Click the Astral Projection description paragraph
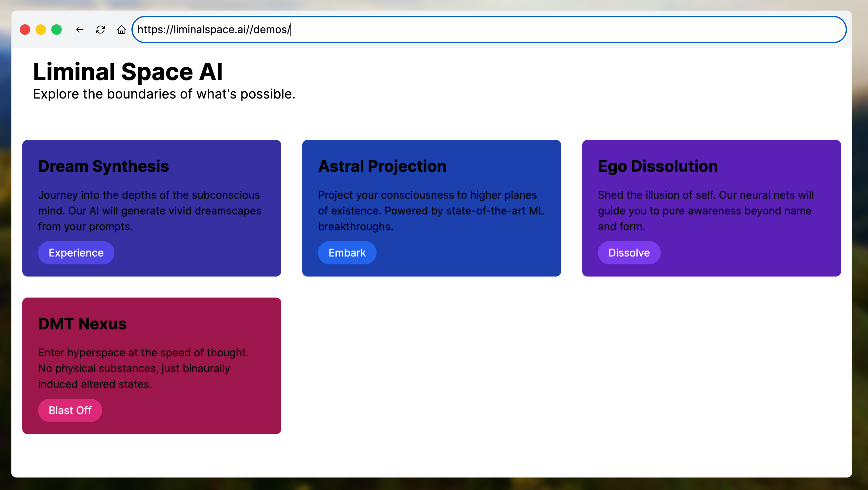 (431, 211)
